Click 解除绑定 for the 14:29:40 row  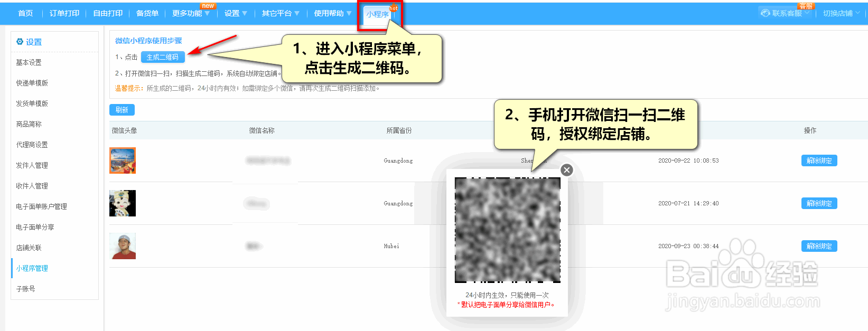(x=819, y=203)
